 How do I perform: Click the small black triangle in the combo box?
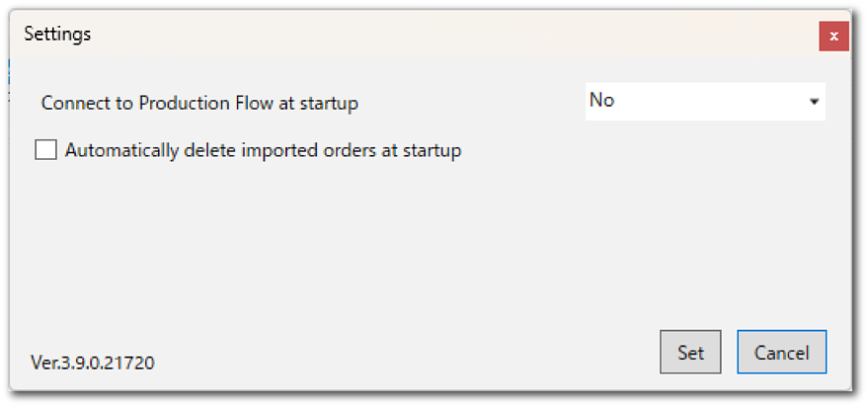click(814, 102)
